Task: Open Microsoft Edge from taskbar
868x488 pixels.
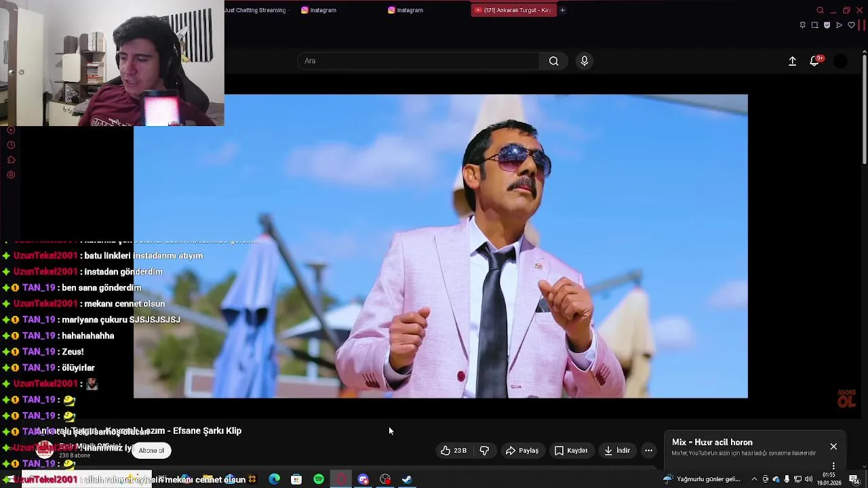Action: [x=275, y=479]
